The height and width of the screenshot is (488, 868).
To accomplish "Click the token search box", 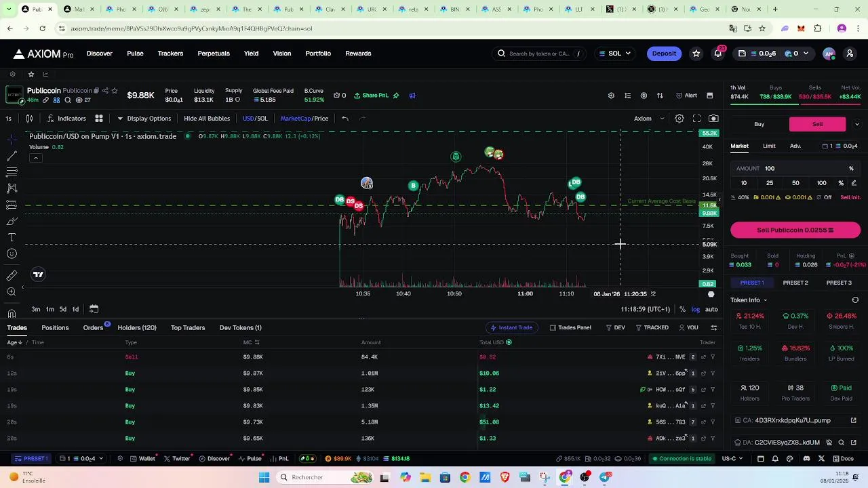I will [x=540, y=54].
